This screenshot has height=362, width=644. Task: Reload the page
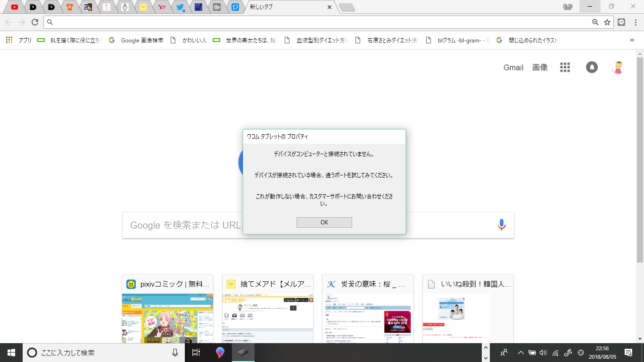point(34,22)
